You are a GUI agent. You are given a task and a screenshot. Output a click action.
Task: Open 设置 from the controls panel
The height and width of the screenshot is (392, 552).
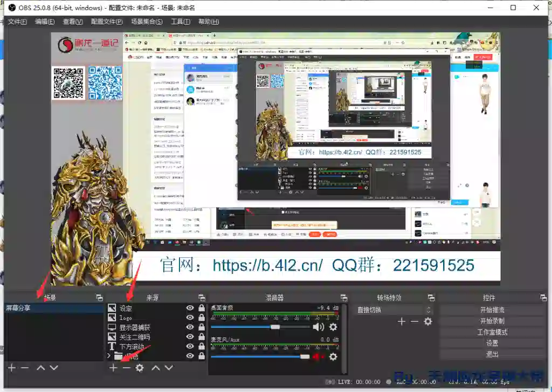pos(492,343)
